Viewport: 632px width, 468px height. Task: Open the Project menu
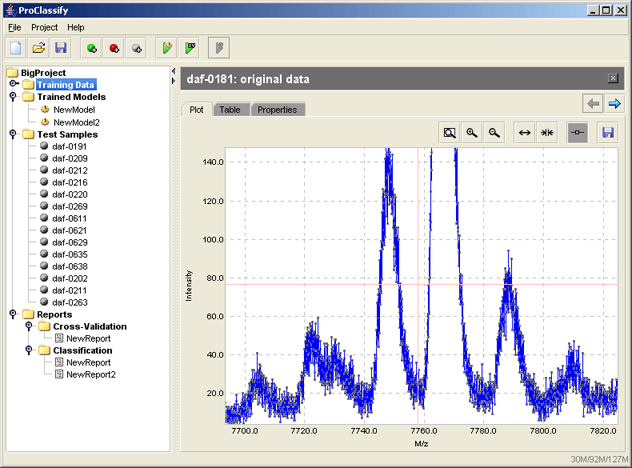(x=44, y=27)
